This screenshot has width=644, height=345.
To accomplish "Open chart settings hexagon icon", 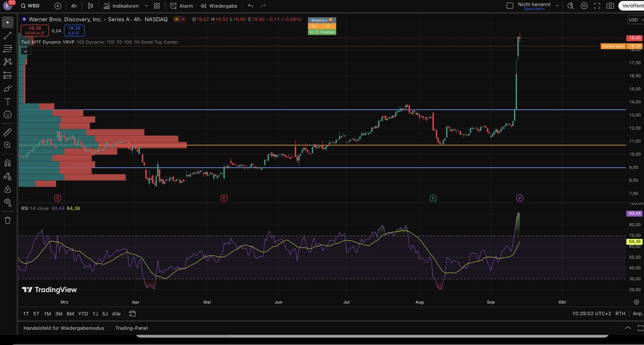I will click(x=584, y=6).
